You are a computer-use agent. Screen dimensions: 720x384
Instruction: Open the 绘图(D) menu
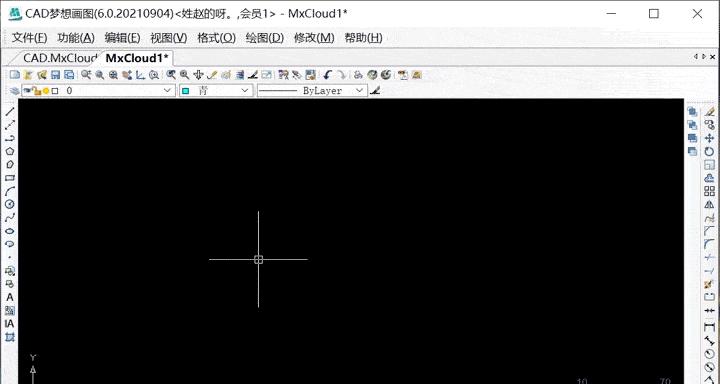(264, 38)
